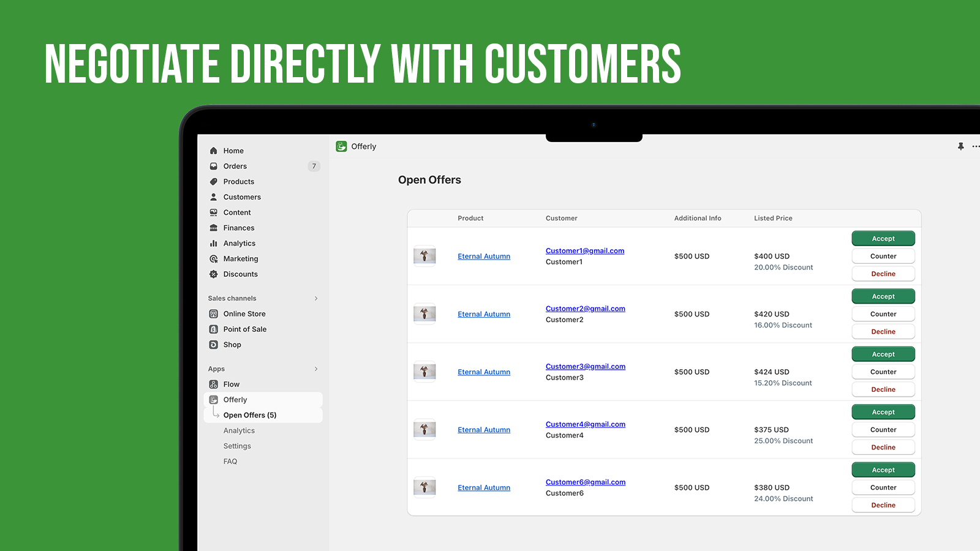This screenshot has height=551, width=980.
Task: Click the Online Store icon
Action: tap(214, 314)
